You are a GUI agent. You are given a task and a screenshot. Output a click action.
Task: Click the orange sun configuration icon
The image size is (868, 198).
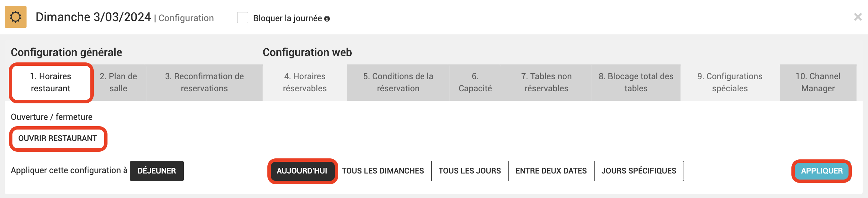(15, 17)
